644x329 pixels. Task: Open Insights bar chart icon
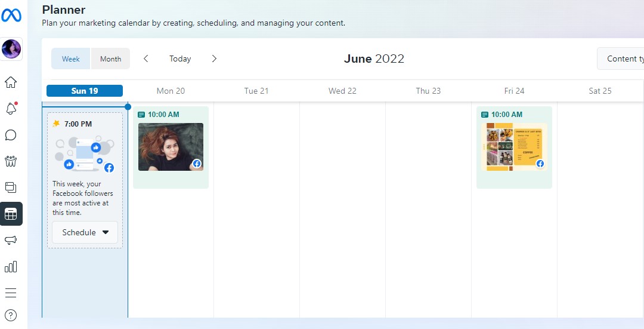coord(11,266)
